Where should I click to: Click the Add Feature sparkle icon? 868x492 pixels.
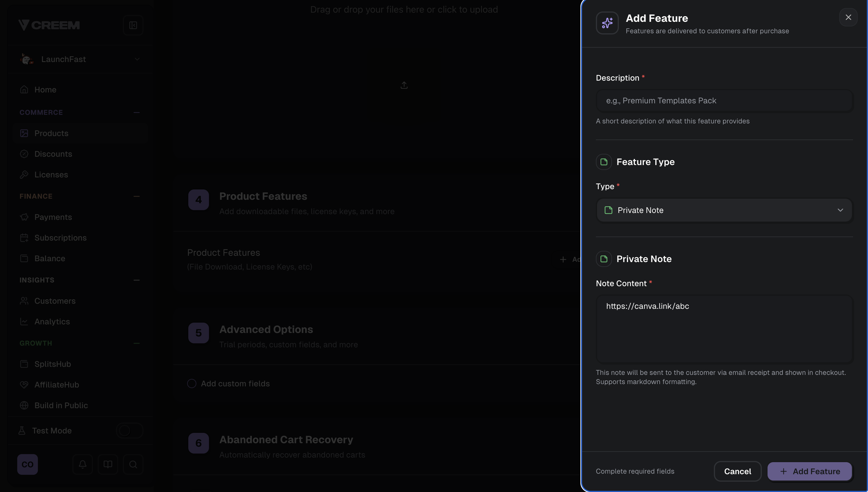607,23
